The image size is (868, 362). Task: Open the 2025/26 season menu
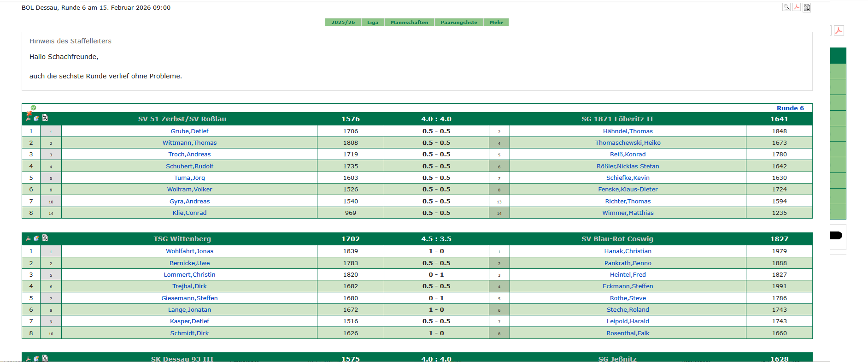[x=343, y=22]
